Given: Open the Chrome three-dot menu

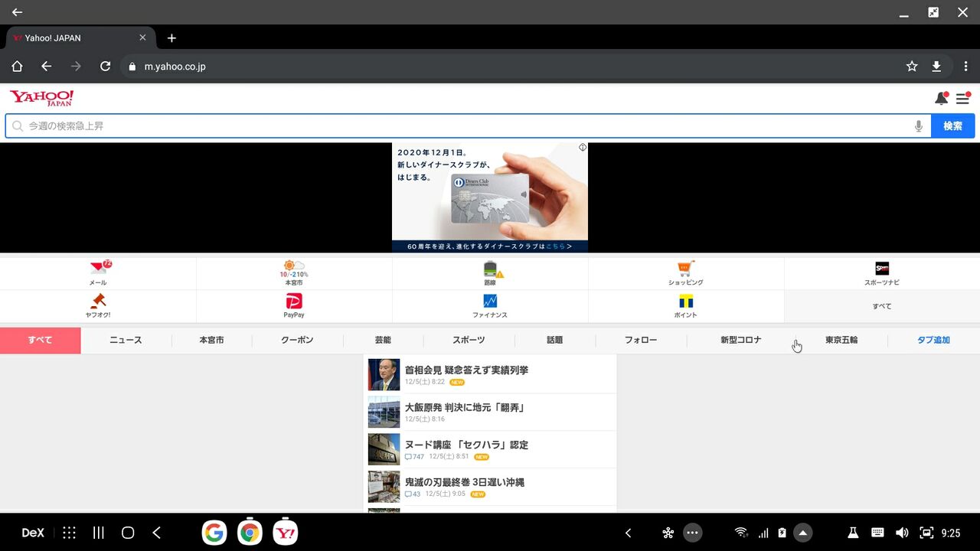Looking at the screenshot, I should (966, 67).
